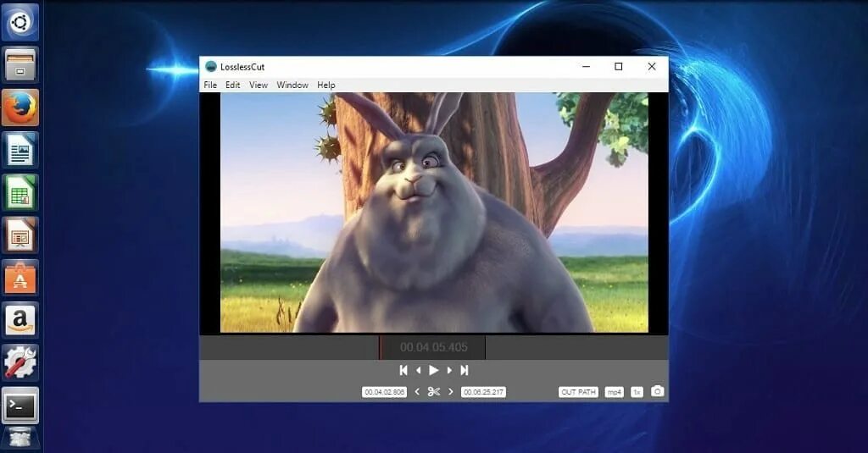Open Amazon from the dock

(x=20, y=320)
